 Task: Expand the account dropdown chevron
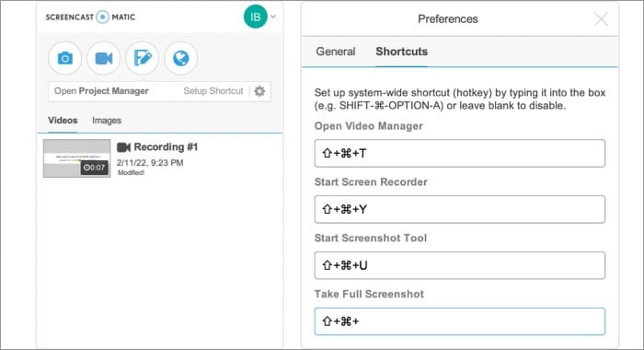pyautogui.click(x=273, y=17)
